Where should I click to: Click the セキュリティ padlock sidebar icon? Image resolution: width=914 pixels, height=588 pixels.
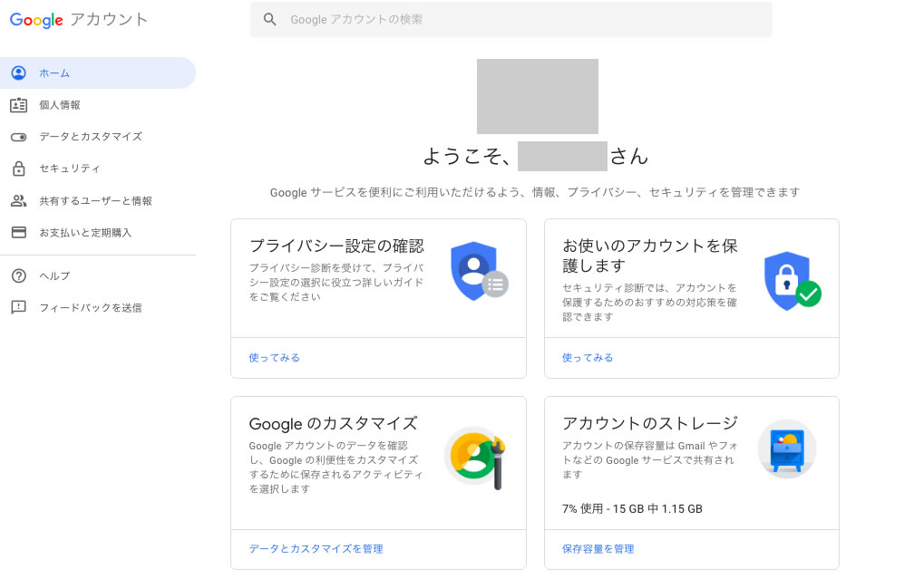(18, 169)
